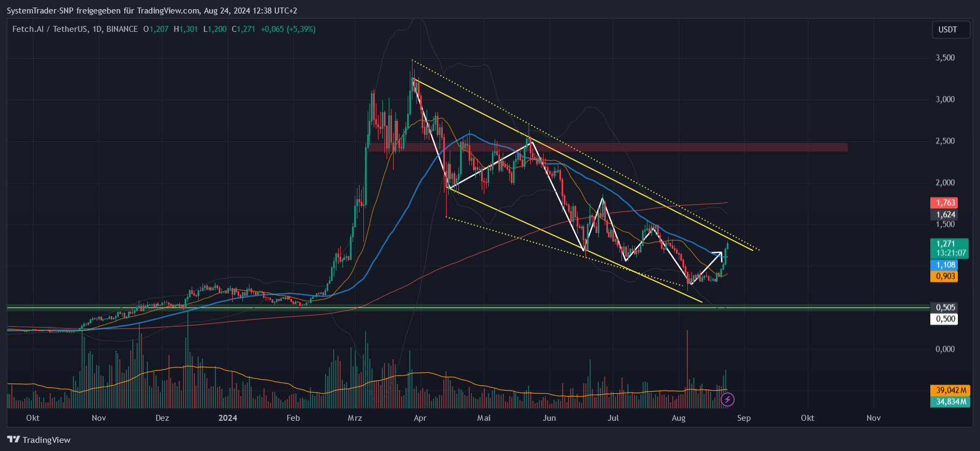The width and height of the screenshot is (980, 451).
Task: Click the Fetch.AI / TetherUS symbol title
Action: pyautogui.click(x=75, y=29)
